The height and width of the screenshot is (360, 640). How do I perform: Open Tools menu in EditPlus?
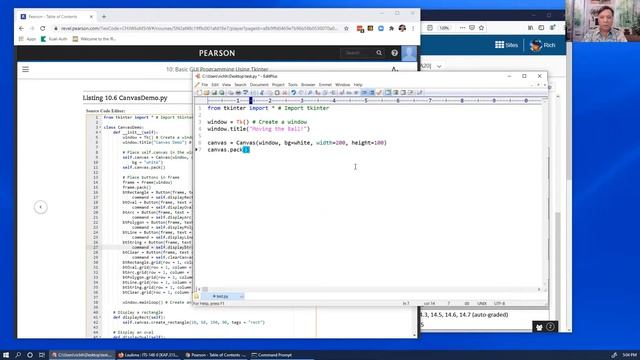[x=293, y=84]
